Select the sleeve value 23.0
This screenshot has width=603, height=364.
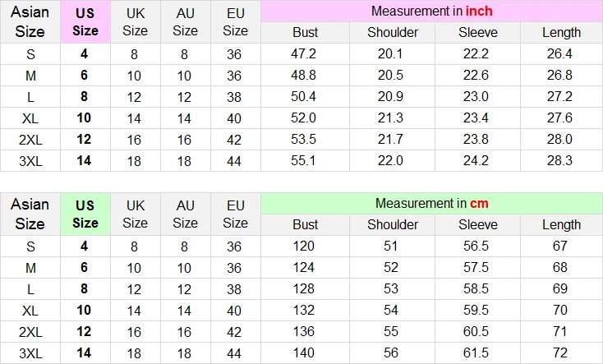pos(477,96)
